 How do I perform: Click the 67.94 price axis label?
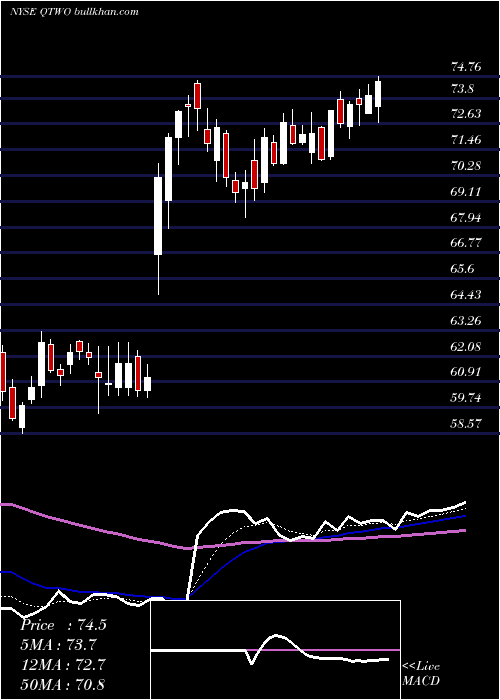(467, 218)
